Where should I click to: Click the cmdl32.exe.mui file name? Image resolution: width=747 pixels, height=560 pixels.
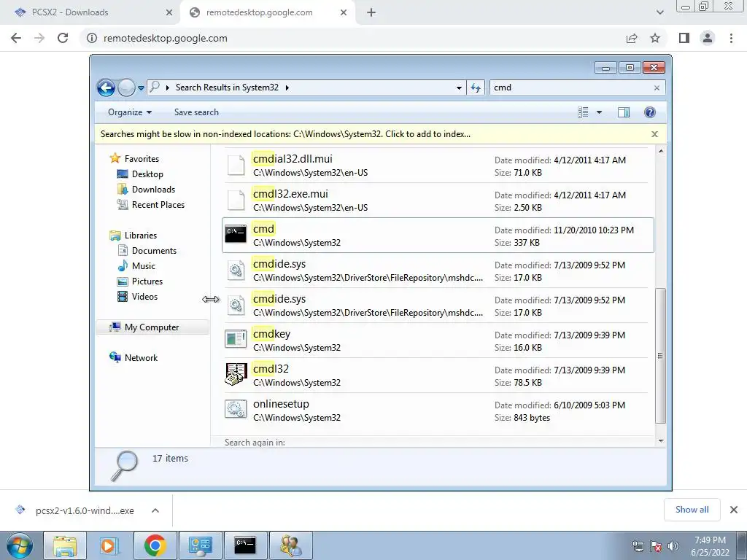[290, 194]
